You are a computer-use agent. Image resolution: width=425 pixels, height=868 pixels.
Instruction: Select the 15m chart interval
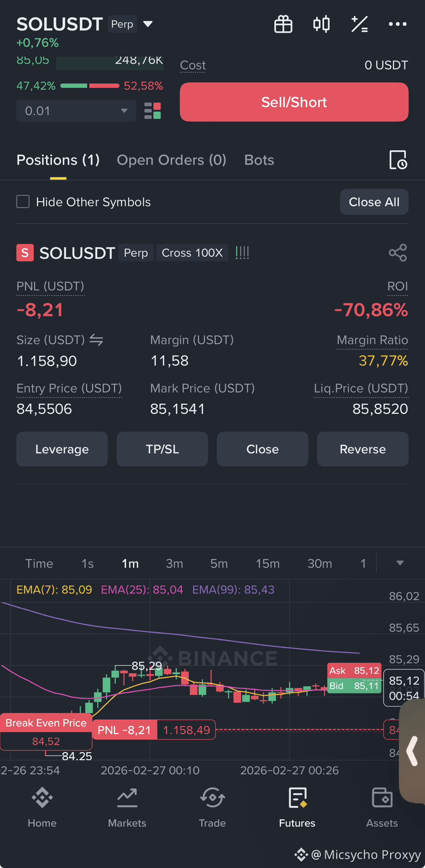tap(268, 563)
